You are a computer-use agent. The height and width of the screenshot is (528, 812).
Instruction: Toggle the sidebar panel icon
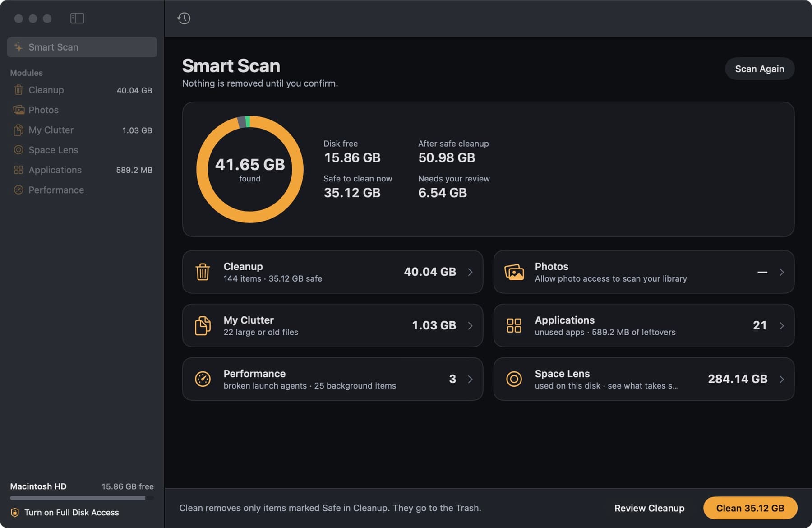click(x=77, y=18)
